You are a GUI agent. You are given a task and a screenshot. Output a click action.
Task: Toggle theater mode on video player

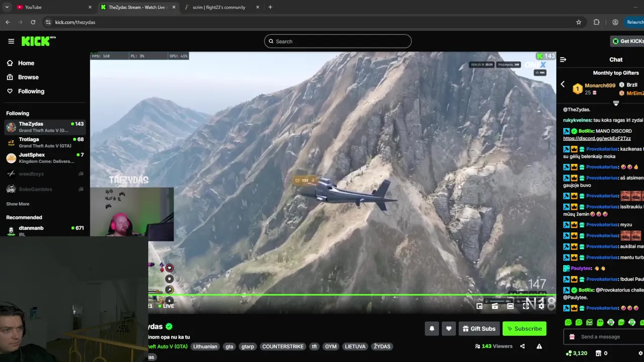(x=510, y=306)
